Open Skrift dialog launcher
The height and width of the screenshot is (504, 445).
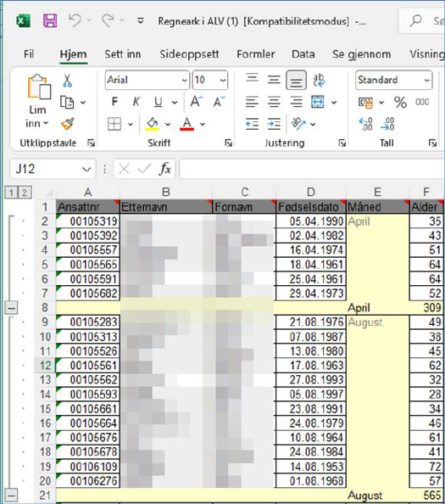click(229, 143)
